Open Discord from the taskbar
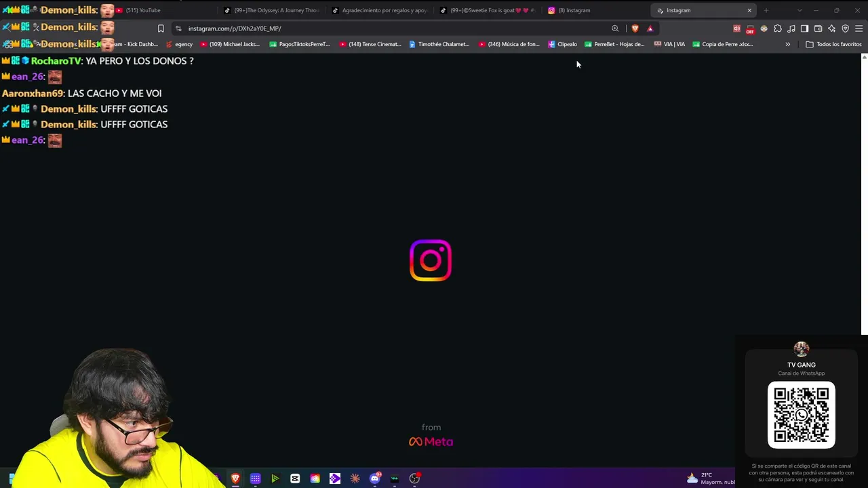This screenshot has height=488, width=868. [x=375, y=479]
